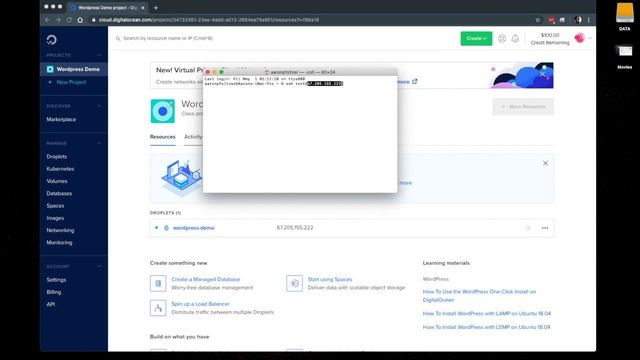Click Create a Managed Database link
640x360 pixels.
(x=206, y=279)
